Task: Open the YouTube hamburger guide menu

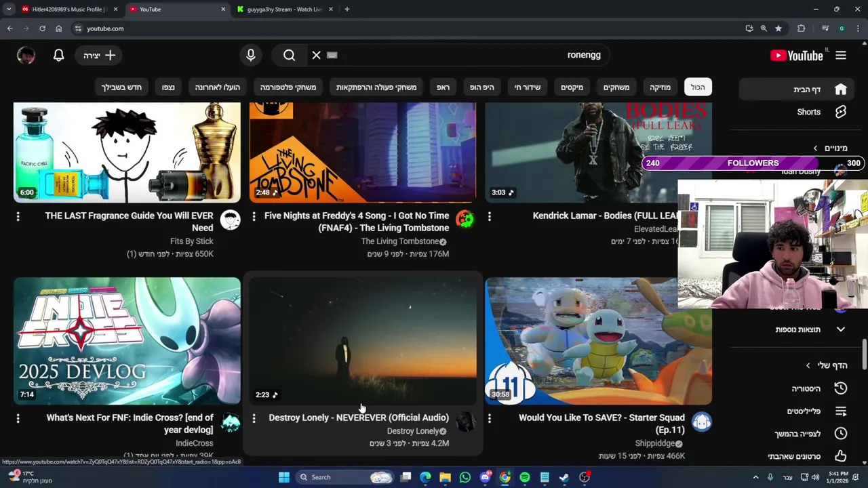Action: click(x=841, y=56)
